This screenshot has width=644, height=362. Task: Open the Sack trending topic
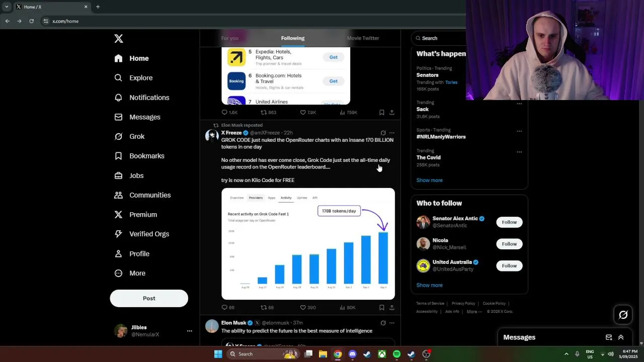423,109
